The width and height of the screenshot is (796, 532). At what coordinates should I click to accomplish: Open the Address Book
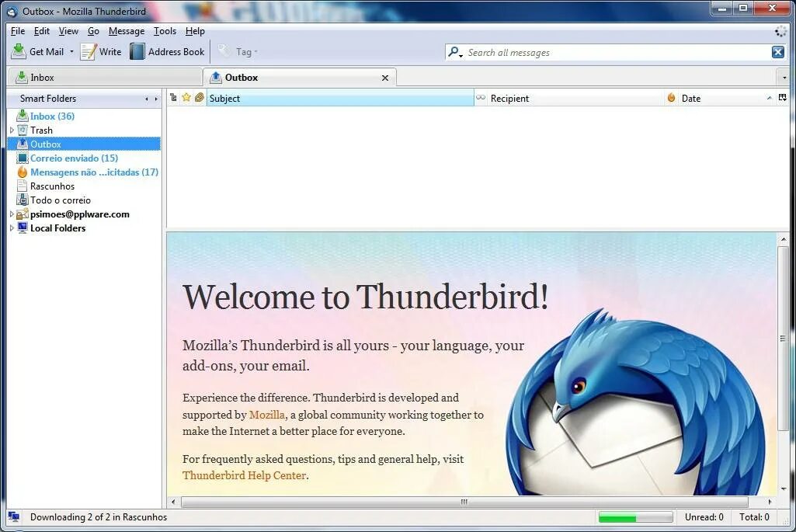(167, 52)
